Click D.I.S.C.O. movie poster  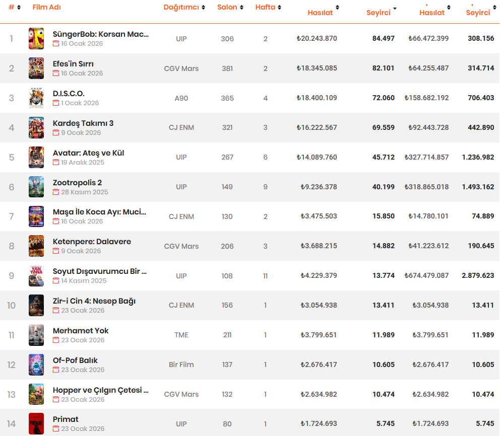coord(36,98)
